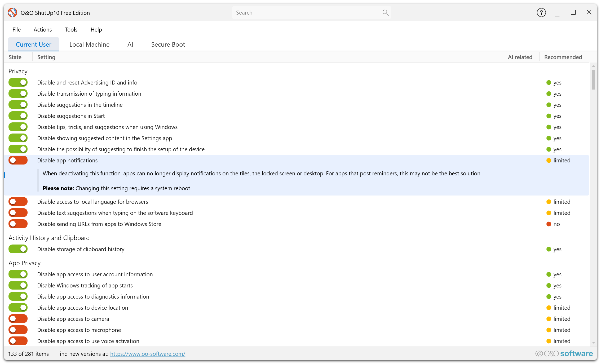The width and height of the screenshot is (601, 364).
Task: Toggle Disable and reset Advertising ID
Action: click(18, 82)
